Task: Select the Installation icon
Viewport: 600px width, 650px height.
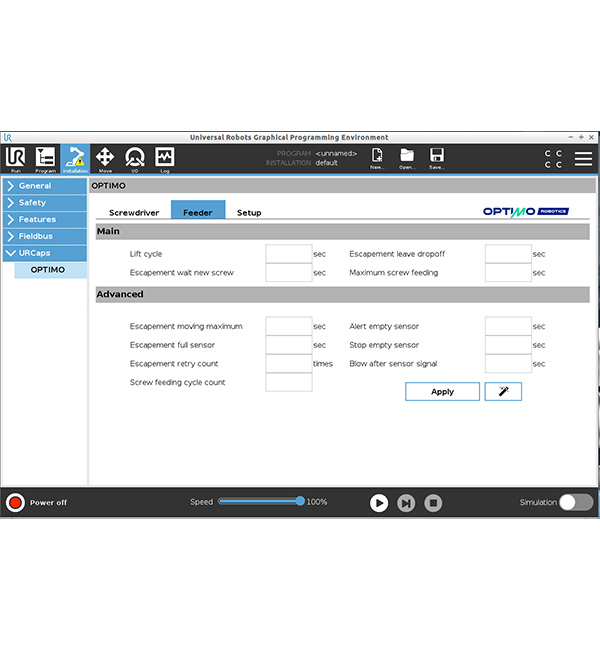Action: pyautogui.click(x=75, y=159)
